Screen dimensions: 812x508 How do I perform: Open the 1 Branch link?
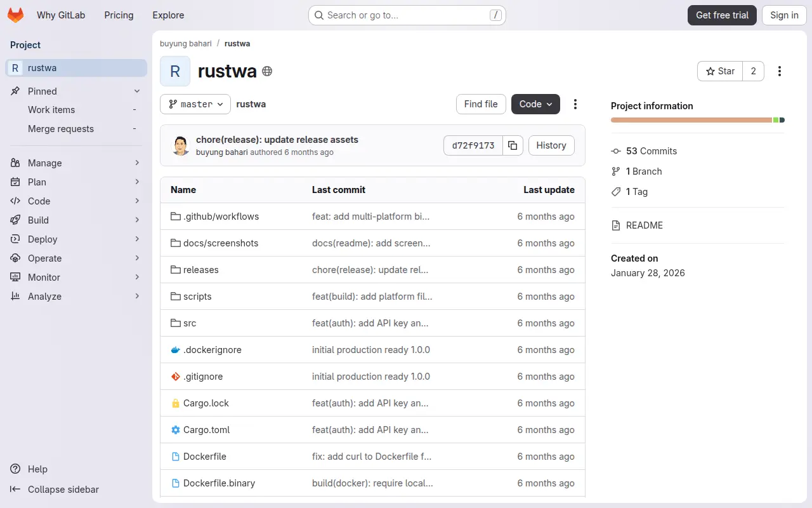point(644,171)
